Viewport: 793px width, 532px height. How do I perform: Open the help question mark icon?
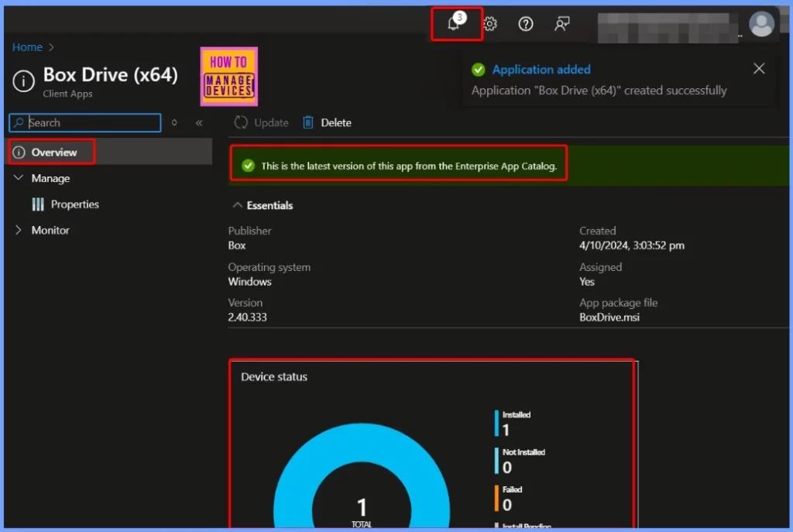coord(526,24)
